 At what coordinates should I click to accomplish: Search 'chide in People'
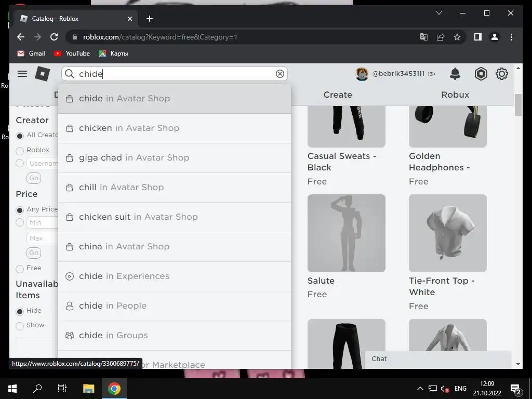coord(175,306)
